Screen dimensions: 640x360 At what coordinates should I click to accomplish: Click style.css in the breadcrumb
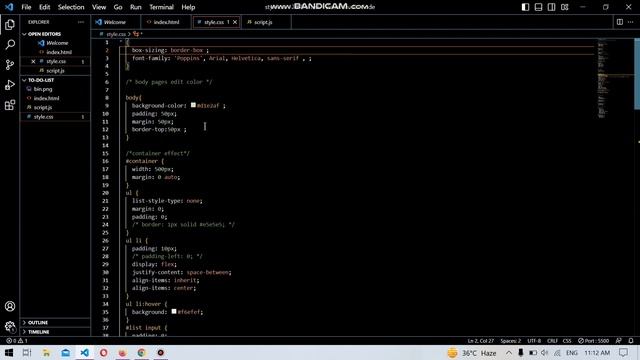(x=116, y=34)
